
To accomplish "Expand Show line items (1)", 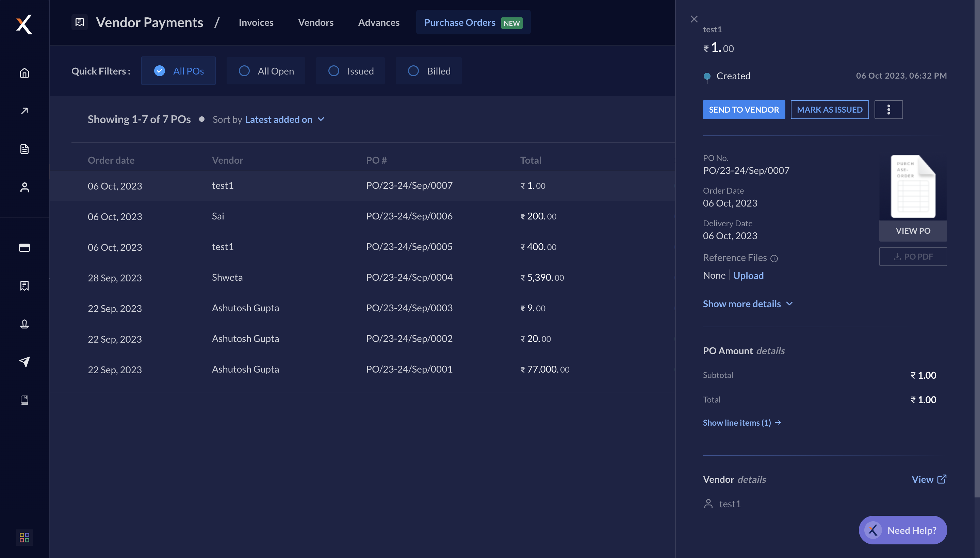I will coord(741,422).
